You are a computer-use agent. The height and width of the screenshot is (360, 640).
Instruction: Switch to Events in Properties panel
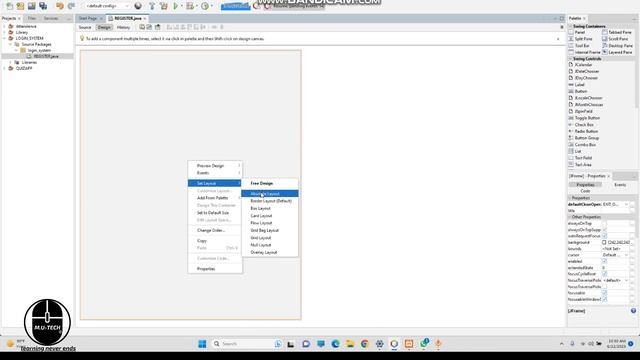click(620, 185)
